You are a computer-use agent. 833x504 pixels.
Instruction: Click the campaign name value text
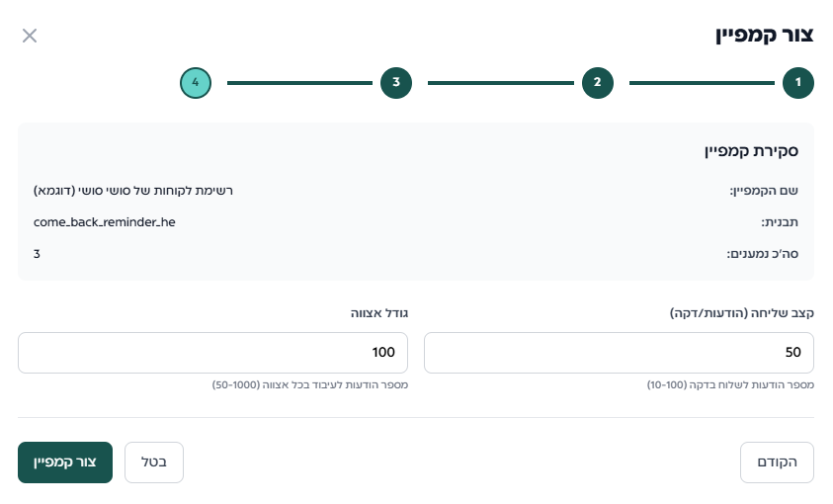pos(133,190)
